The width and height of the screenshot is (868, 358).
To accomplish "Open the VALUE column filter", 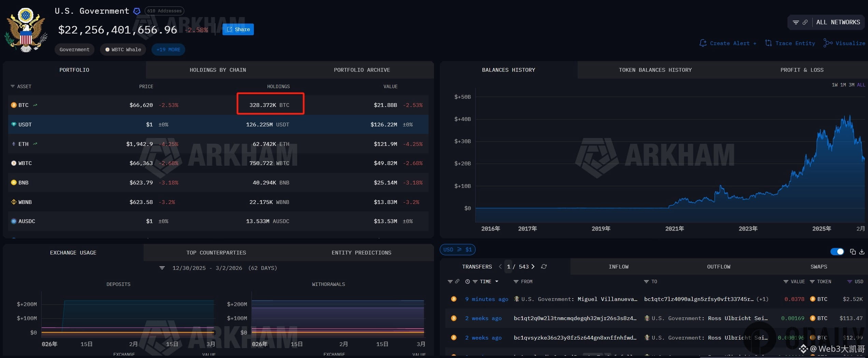I will (x=786, y=282).
